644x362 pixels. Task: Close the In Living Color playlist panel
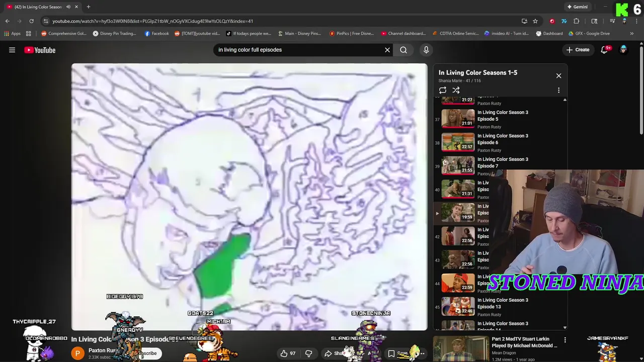pyautogui.click(x=558, y=75)
